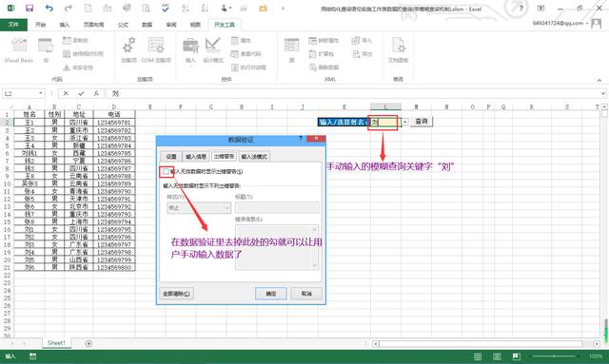Click the zoom slider in the status bar
609x364 pixels.
click(554, 356)
